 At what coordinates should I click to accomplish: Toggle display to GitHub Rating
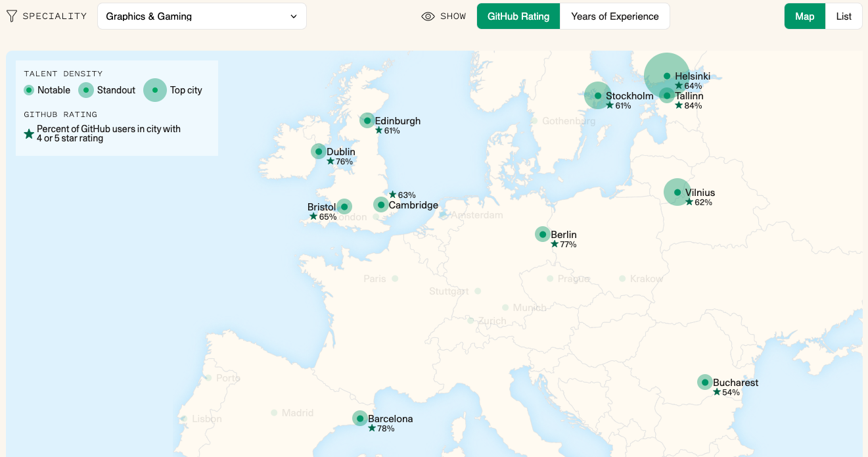click(518, 16)
